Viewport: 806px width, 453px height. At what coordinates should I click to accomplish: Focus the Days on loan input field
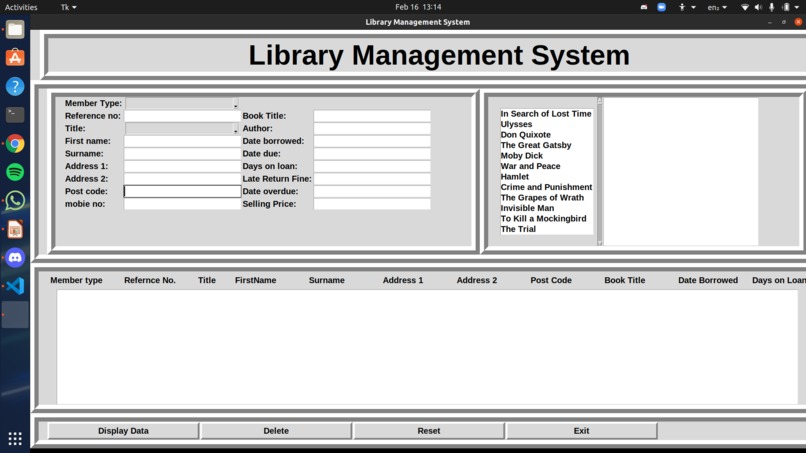click(372, 166)
